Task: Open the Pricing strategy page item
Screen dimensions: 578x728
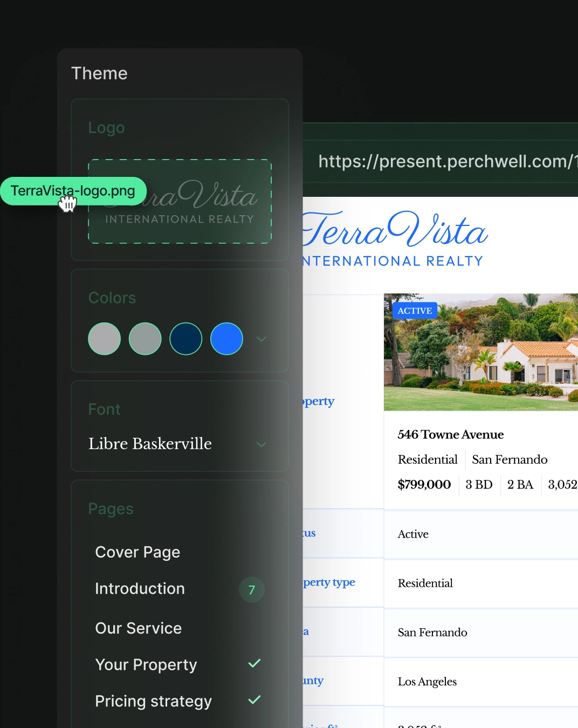Action: pos(154,701)
